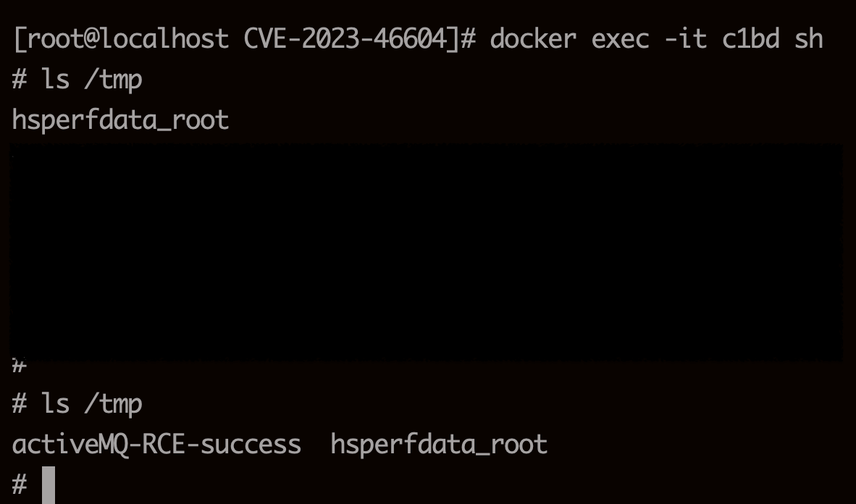The height and width of the screenshot is (504, 856).
Task: Click the -it flag in the command
Action: 685,38
